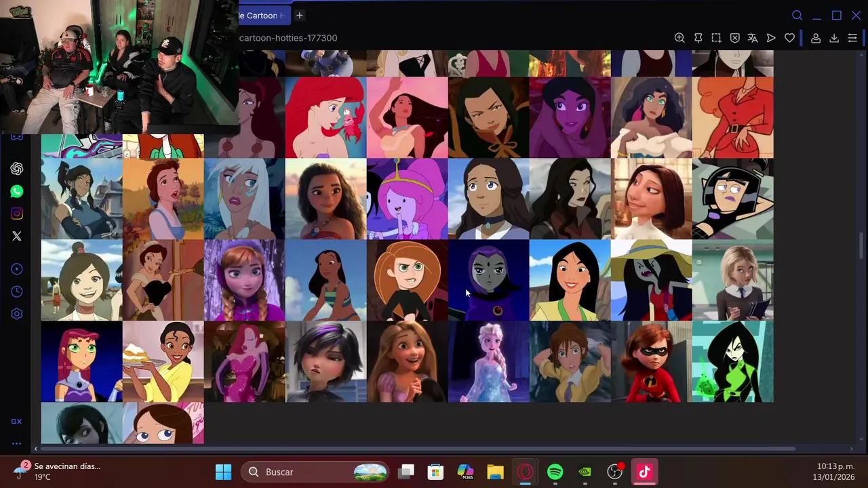The image size is (868, 488).
Task: Click the Nani from Lilo & Stitch thumbnail
Action: pyautogui.click(x=325, y=280)
